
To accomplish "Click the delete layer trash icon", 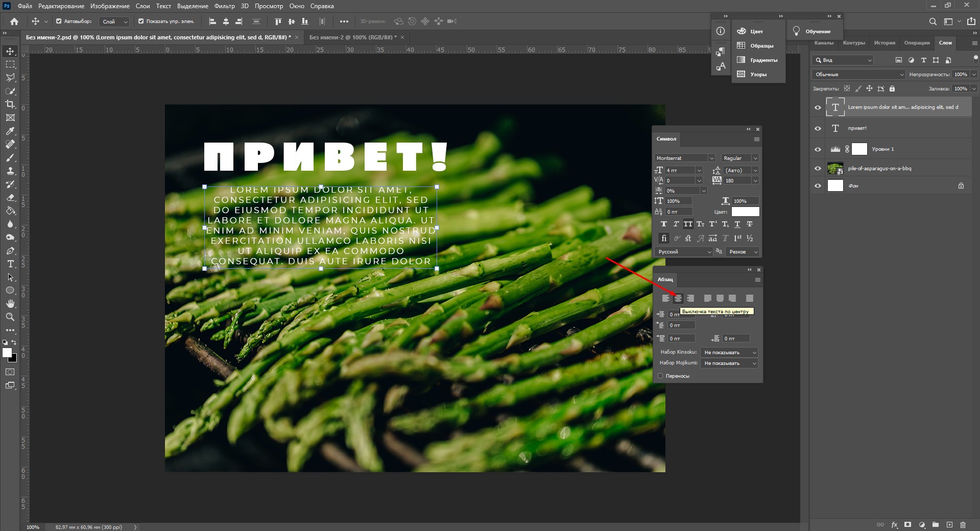I will click(963, 525).
